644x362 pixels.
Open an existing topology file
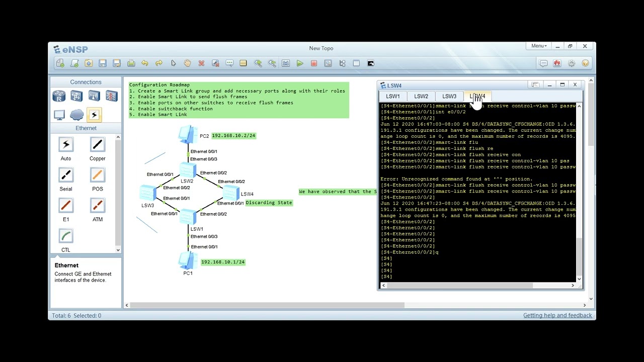tap(89, 63)
